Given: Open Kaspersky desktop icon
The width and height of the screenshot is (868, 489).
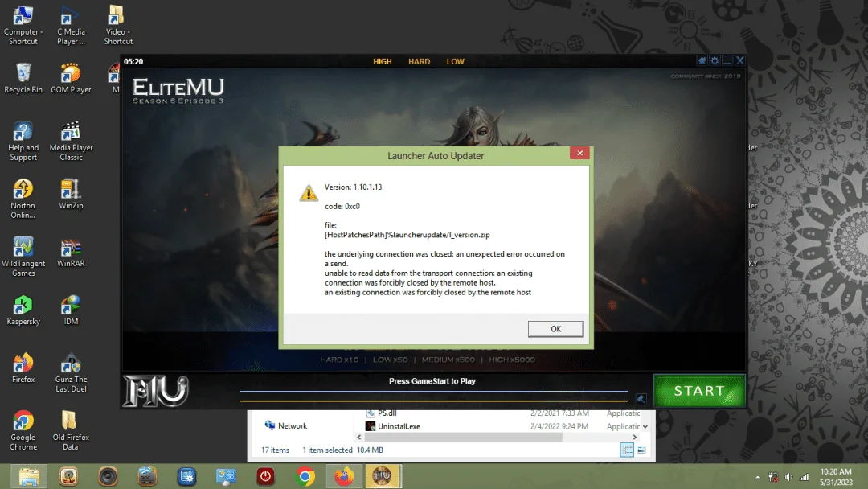Looking at the screenshot, I should click(23, 310).
